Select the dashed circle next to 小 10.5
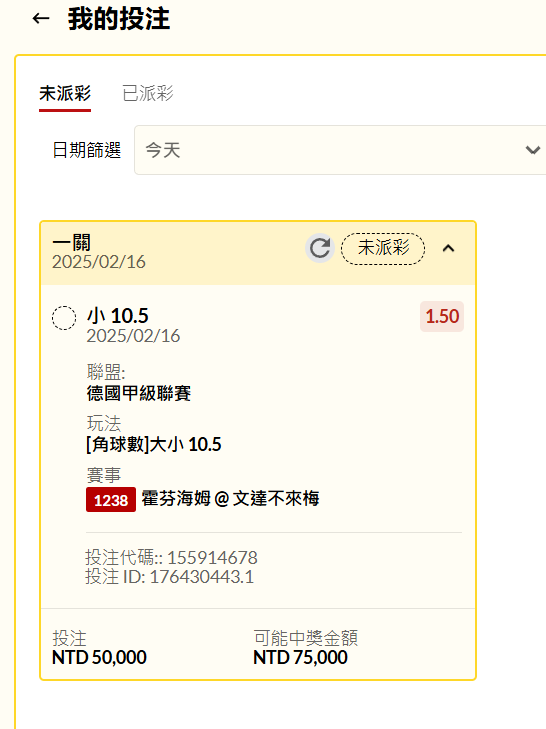 click(64, 318)
